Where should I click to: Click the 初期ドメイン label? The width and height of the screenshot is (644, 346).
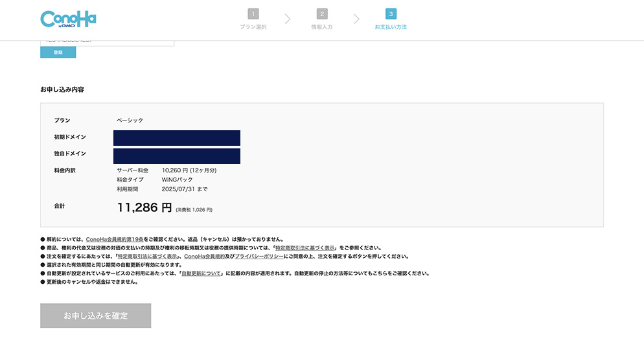(x=70, y=137)
